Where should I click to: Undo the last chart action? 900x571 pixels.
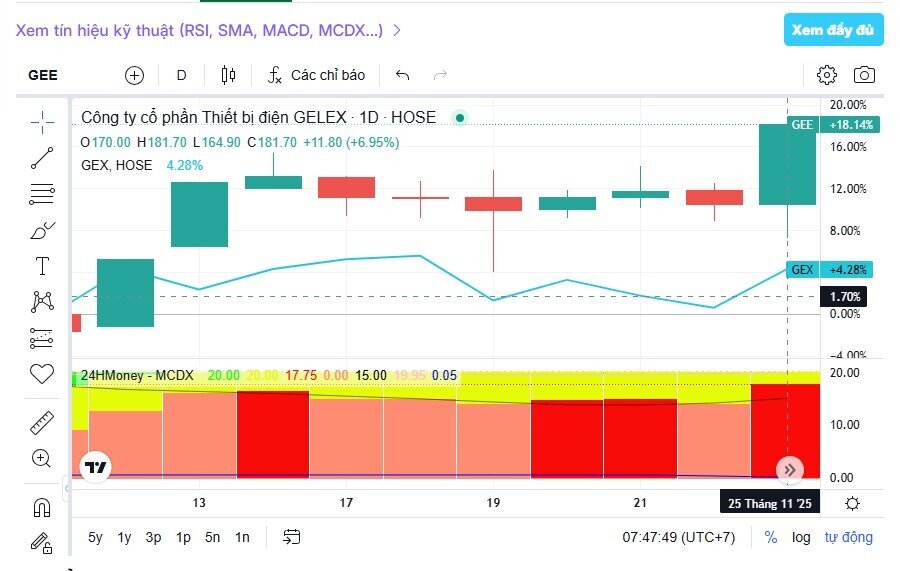402,75
